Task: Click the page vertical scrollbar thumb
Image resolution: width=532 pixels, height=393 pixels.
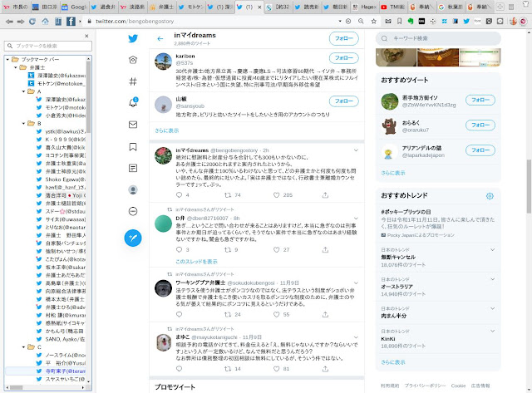Action: point(529,186)
